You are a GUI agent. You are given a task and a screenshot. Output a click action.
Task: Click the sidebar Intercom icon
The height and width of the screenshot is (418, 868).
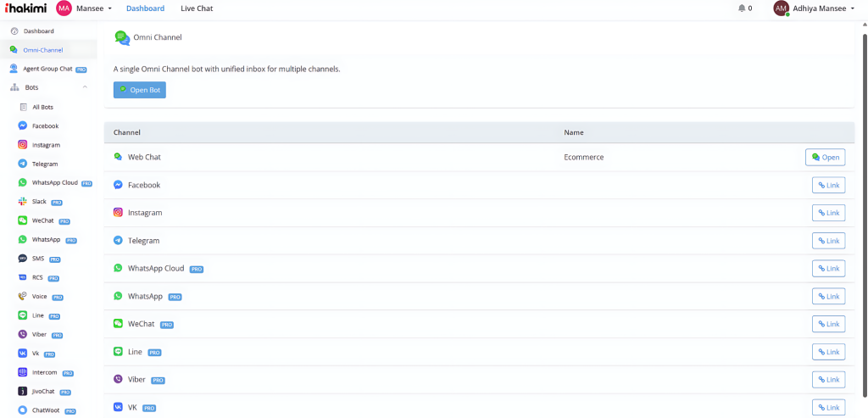click(23, 372)
